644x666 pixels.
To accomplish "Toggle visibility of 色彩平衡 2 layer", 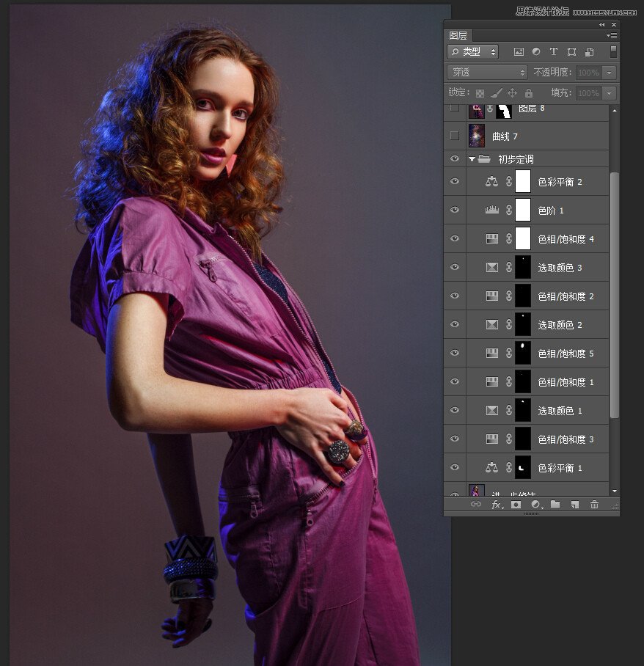I will coord(455,181).
